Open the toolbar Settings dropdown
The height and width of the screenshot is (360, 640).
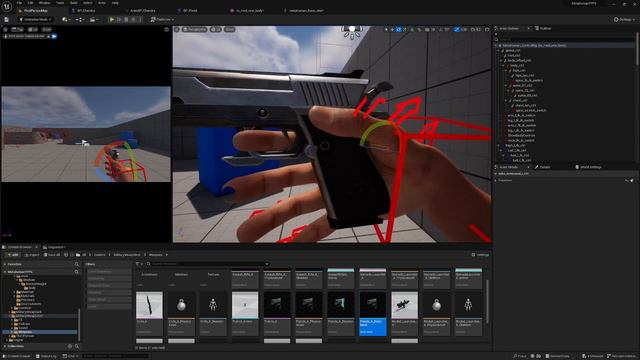coord(624,20)
